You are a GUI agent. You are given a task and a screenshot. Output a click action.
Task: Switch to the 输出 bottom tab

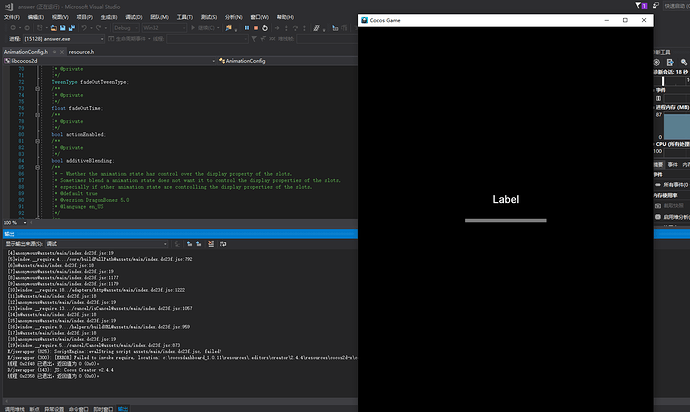(x=123, y=409)
